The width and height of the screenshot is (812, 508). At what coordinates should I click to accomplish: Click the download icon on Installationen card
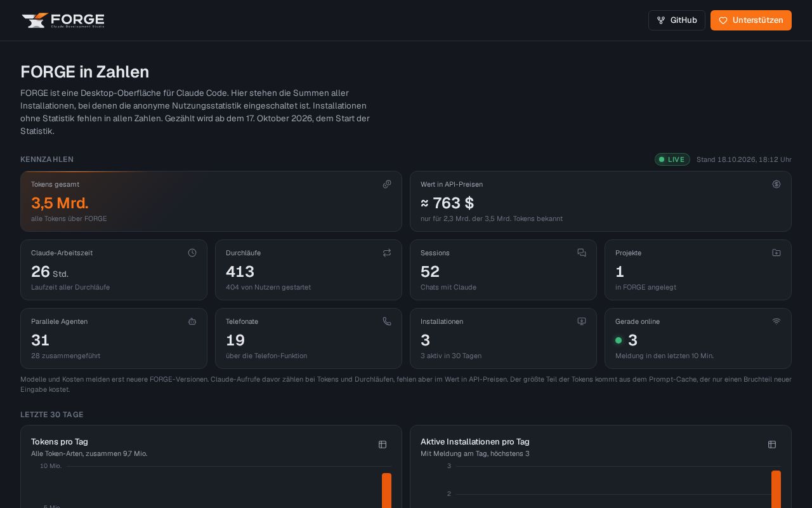582,321
